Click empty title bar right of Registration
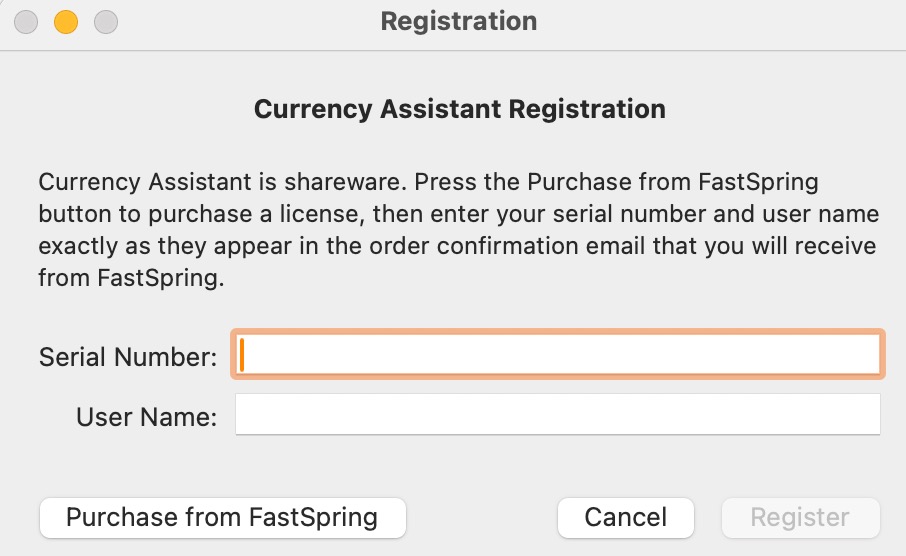 point(720,21)
